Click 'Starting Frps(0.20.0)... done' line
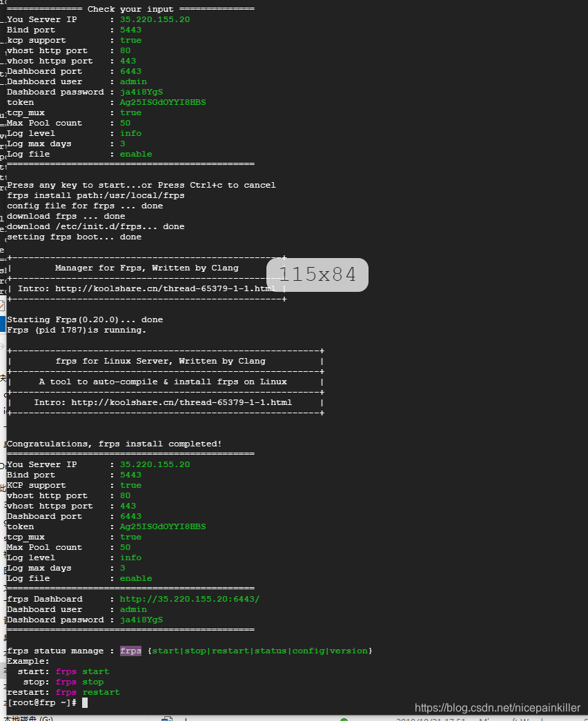The image size is (588, 721). (85, 319)
